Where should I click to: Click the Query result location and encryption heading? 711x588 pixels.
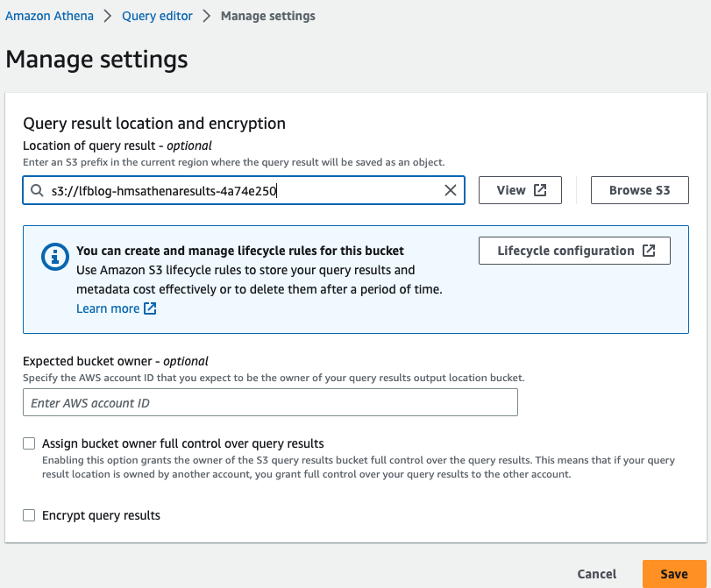[154, 124]
